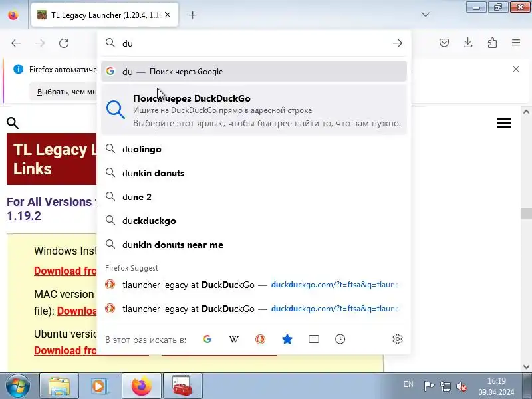Click Ubuntu version Download from link
Image resolution: width=532 pixels, height=399 pixels.
(65, 350)
